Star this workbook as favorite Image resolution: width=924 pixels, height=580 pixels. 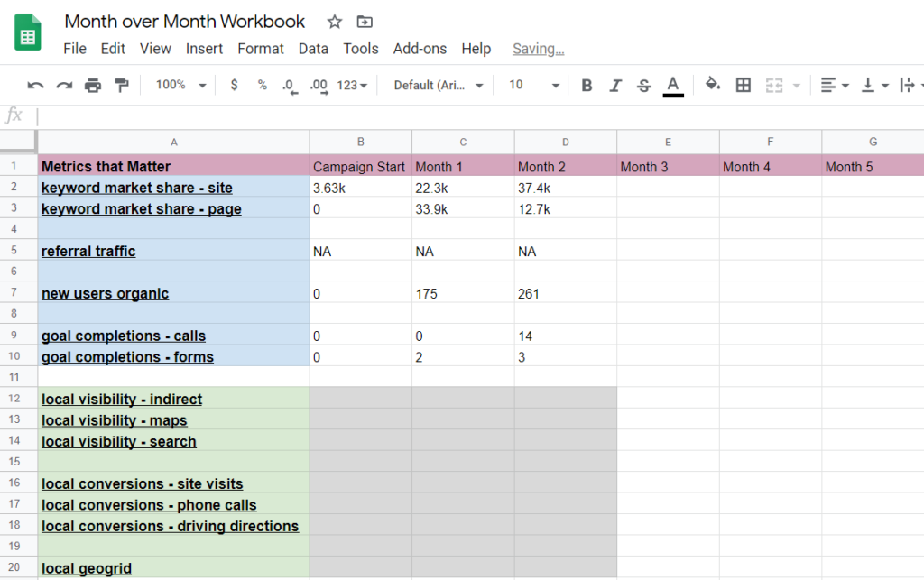coord(335,22)
